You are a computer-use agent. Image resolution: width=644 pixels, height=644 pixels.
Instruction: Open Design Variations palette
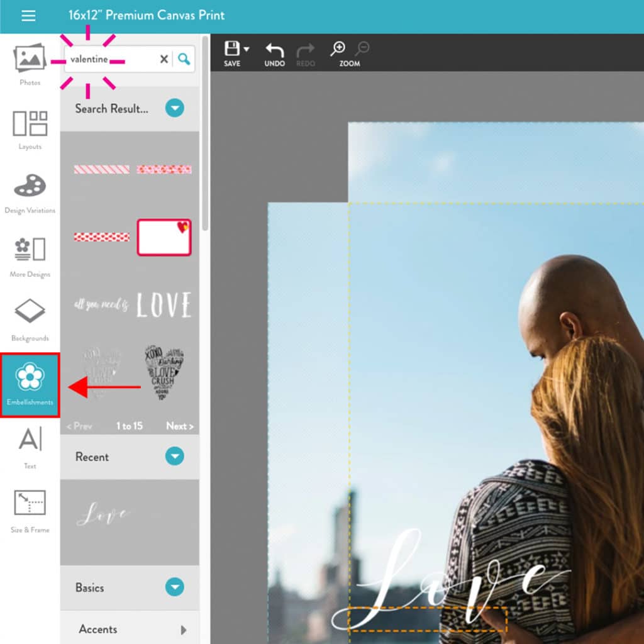click(x=30, y=192)
